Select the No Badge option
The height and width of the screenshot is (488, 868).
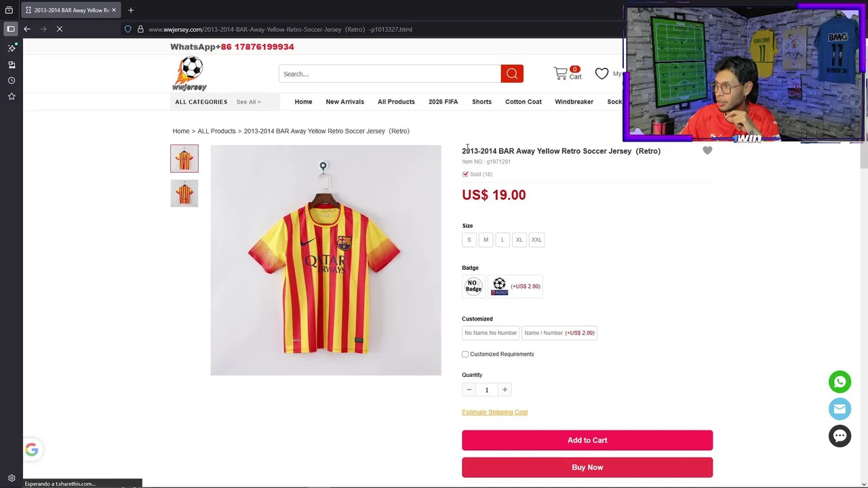point(473,286)
